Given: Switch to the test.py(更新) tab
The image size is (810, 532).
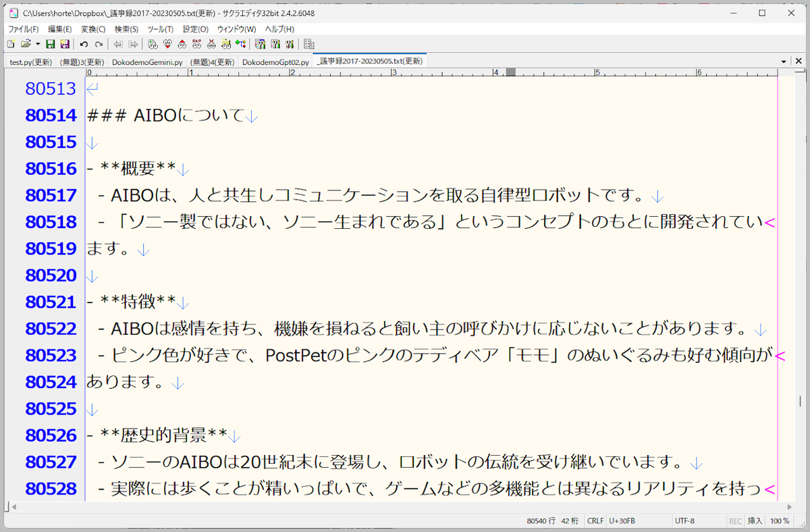Looking at the screenshot, I should click(30, 61).
